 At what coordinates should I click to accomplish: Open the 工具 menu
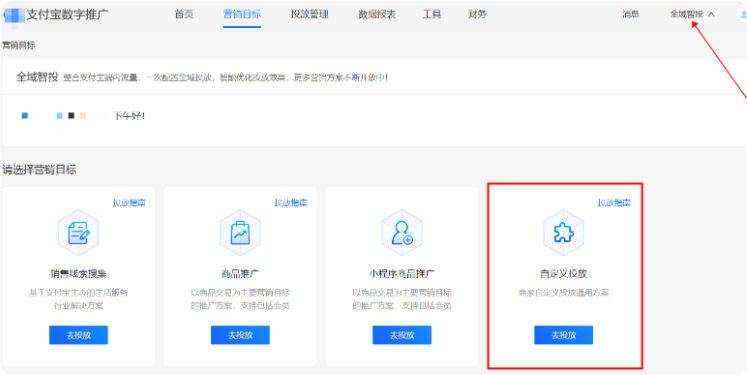pyautogui.click(x=432, y=14)
